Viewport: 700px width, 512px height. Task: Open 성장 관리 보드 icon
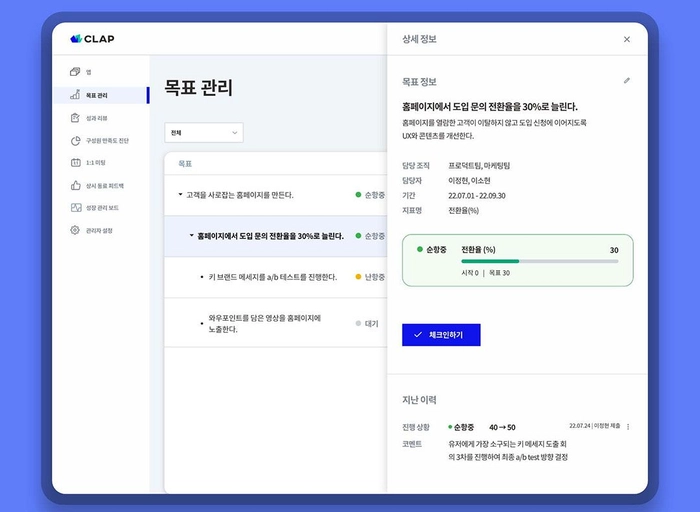75,208
